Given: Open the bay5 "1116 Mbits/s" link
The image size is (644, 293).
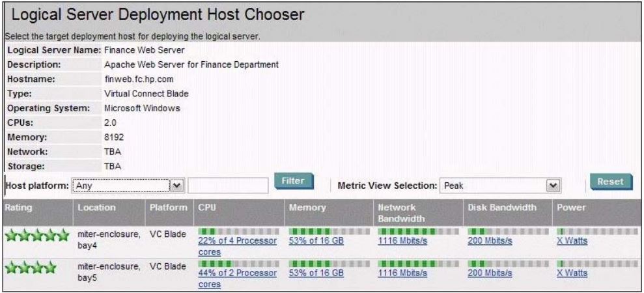Looking at the screenshot, I should [402, 273].
